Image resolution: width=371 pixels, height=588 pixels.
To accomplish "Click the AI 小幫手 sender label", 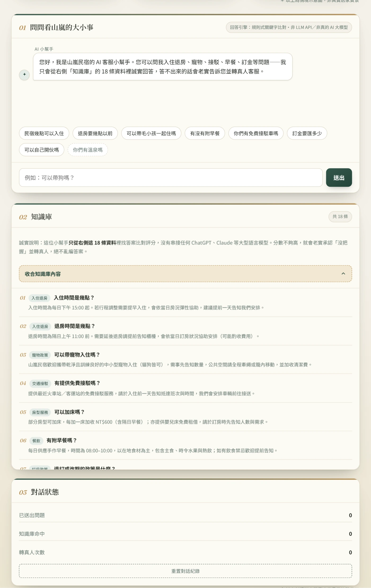I will tap(44, 49).
